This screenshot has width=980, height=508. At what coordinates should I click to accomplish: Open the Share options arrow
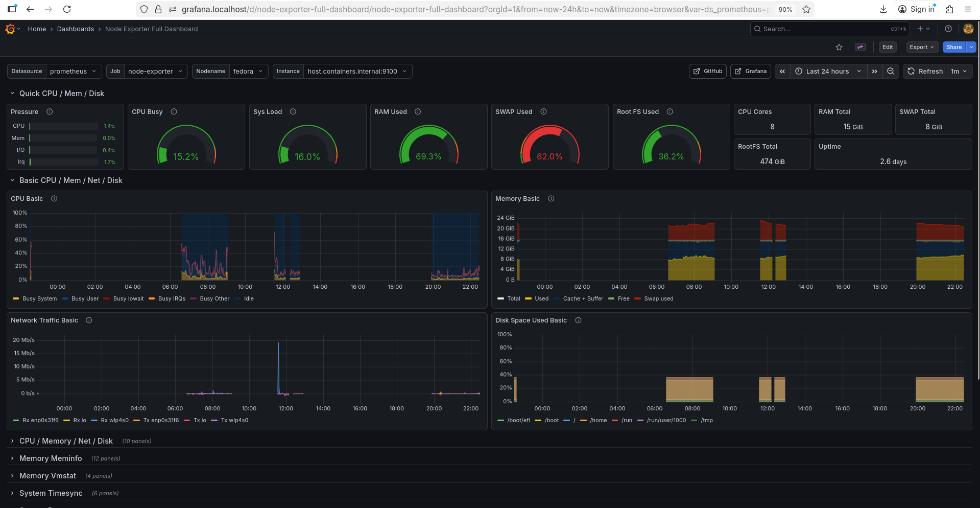click(x=971, y=47)
